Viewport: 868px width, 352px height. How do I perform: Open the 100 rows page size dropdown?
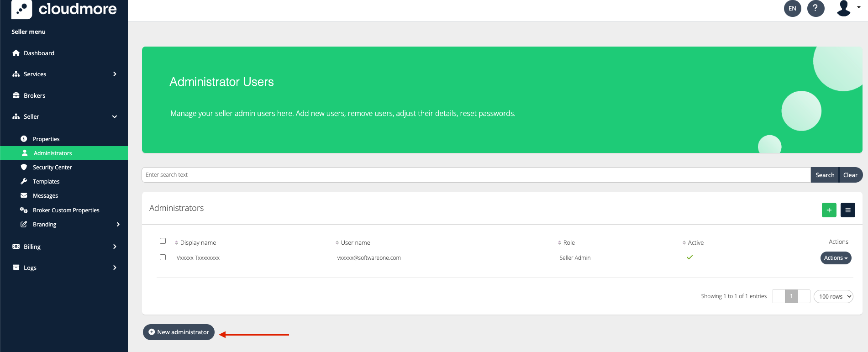tap(833, 296)
